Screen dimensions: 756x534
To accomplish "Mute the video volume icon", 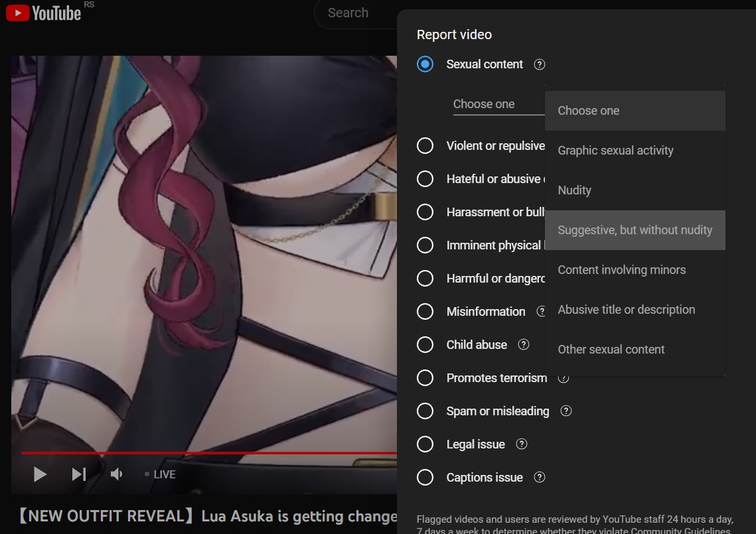I will click(x=116, y=474).
